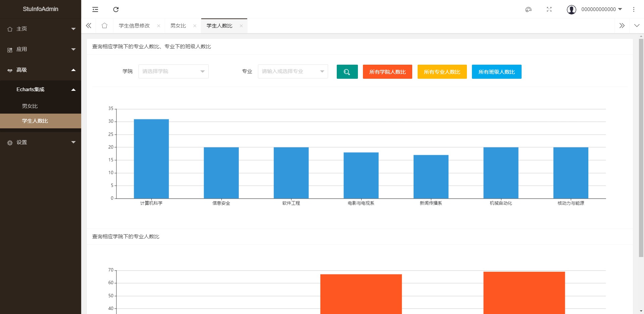Click the 电影与电视系 bar
Viewport: 644px width, 314px height.
tap(361, 176)
